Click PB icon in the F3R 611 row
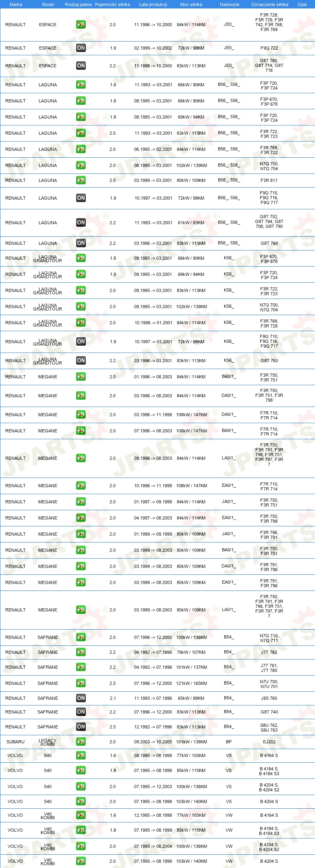Viewport: 315px width, 868px height. pyautogui.click(x=81, y=180)
